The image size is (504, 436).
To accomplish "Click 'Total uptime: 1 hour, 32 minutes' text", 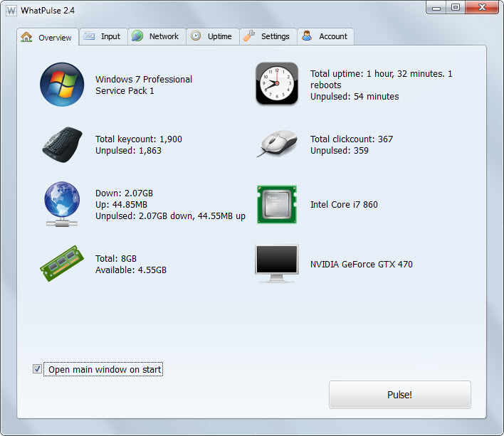I will click(x=377, y=74).
